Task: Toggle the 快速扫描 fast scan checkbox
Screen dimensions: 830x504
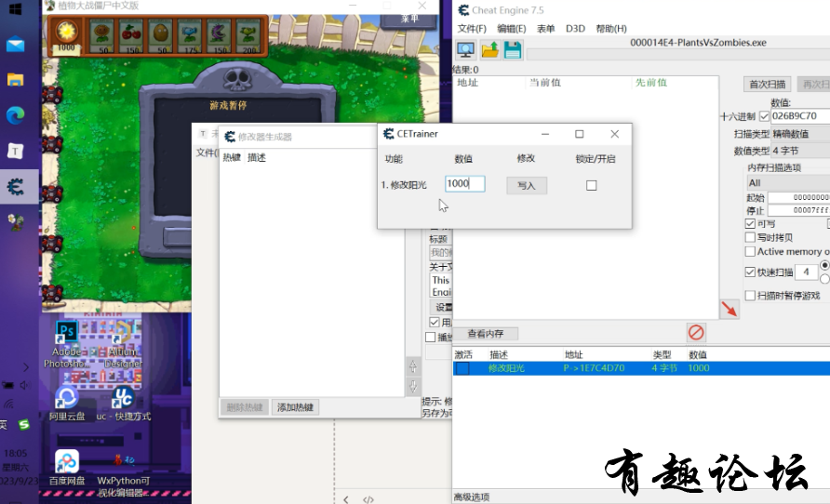Action: coord(750,272)
